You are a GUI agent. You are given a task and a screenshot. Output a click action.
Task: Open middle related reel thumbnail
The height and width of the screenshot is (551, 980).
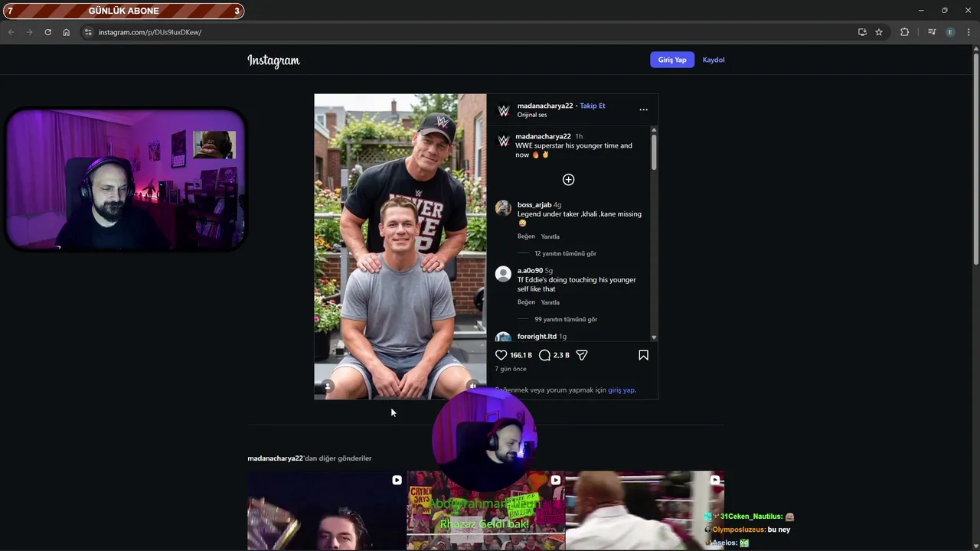tap(485, 510)
